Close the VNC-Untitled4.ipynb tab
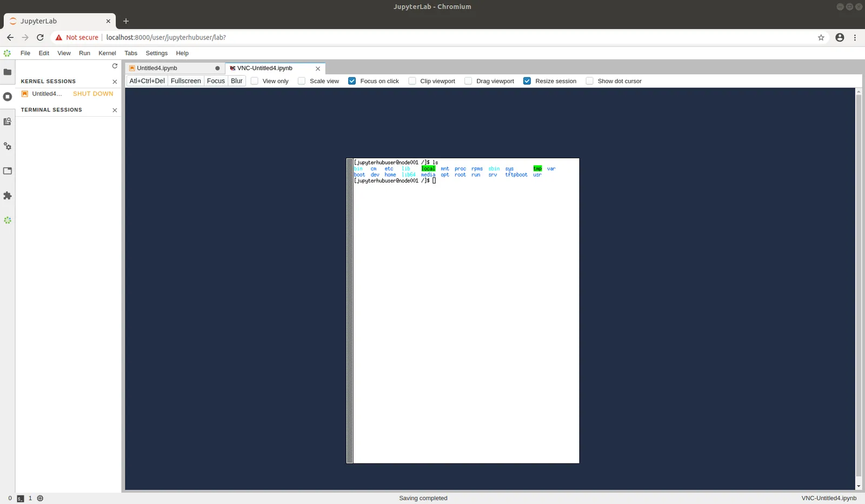 (x=318, y=69)
